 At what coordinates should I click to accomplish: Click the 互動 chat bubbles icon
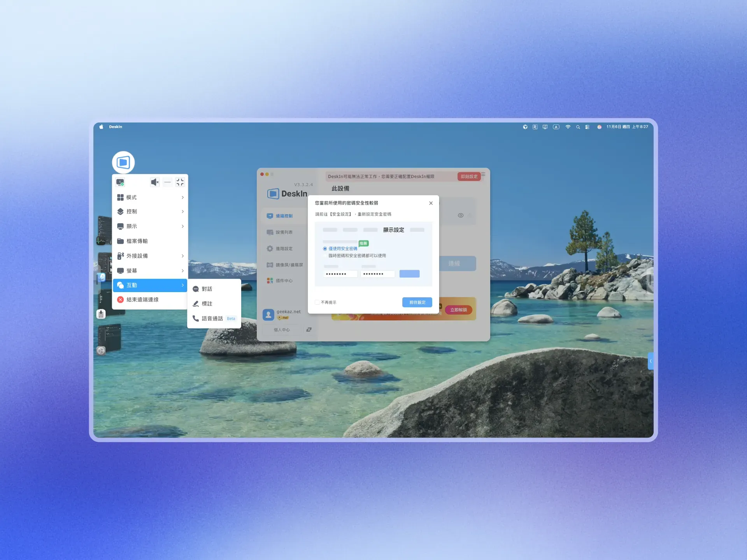tap(120, 285)
